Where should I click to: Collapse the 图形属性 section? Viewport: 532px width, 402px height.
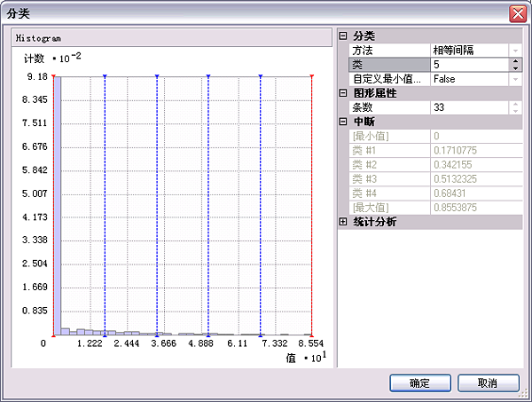(x=343, y=93)
